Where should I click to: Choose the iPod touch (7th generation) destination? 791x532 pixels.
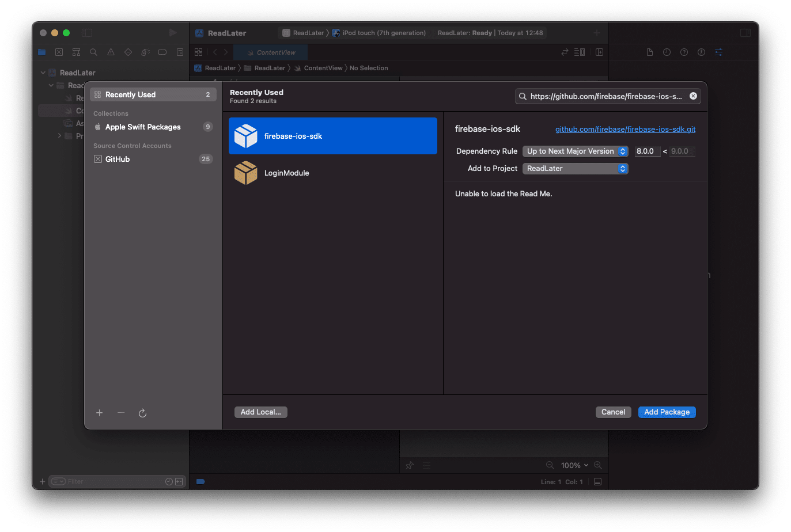click(379, 33)
